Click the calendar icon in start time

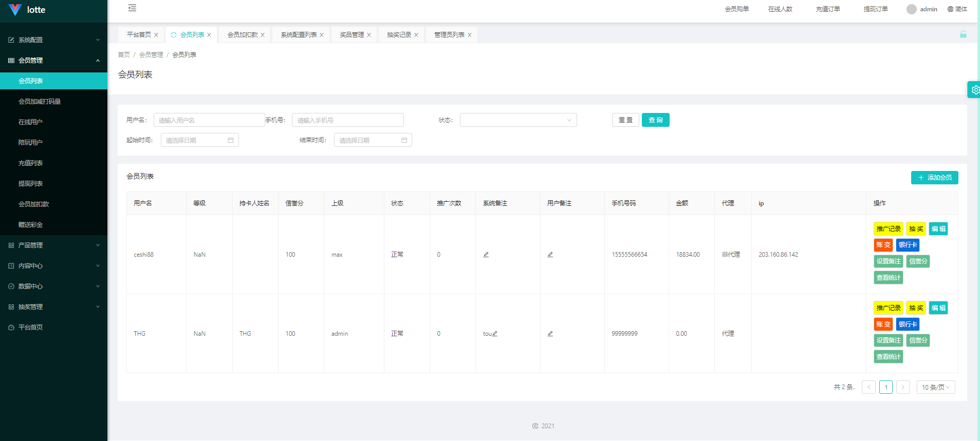click(x=231, y=140)
